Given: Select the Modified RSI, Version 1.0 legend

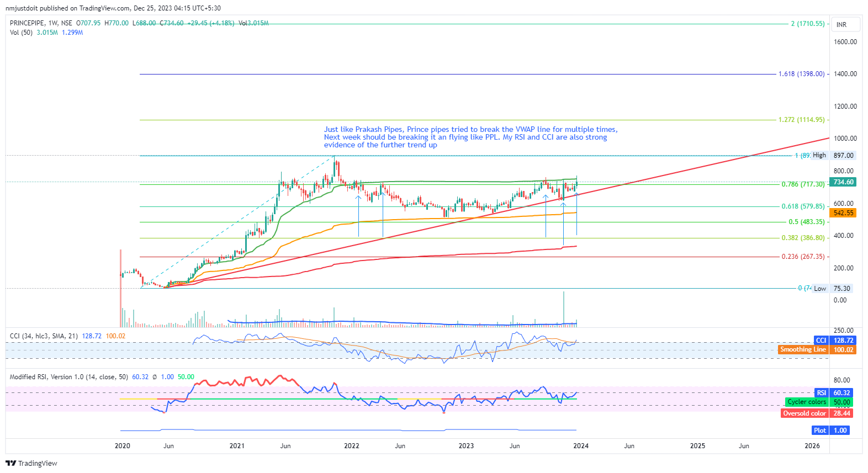Looking at the screenshot, I should coord(68,377).
